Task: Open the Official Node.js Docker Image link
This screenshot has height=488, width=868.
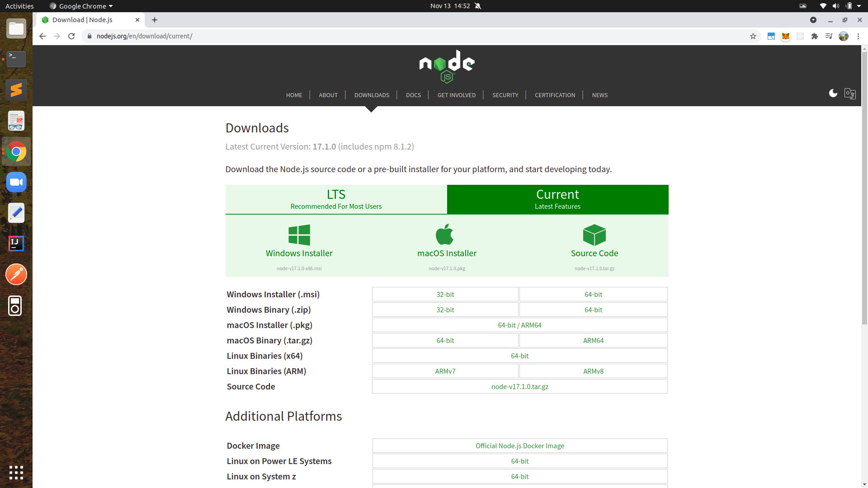Action: pyautogui.click(x=519, y=446)
